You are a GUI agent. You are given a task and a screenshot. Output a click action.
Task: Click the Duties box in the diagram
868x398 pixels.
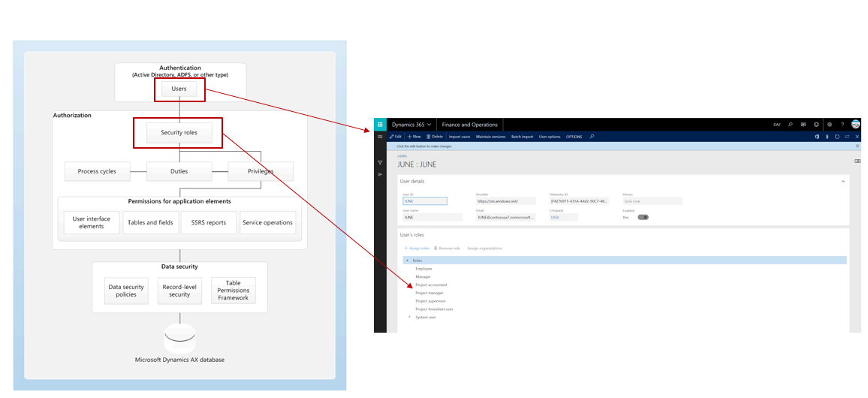[179, 172]
